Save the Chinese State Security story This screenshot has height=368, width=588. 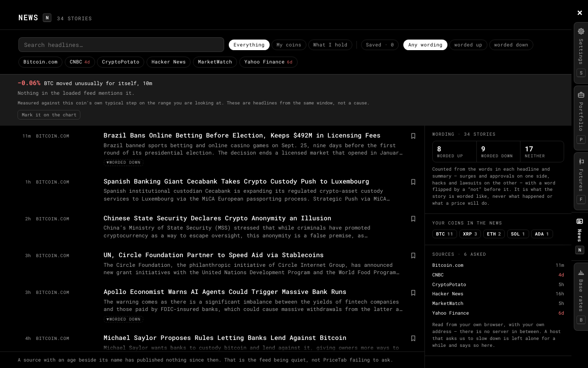413,218
